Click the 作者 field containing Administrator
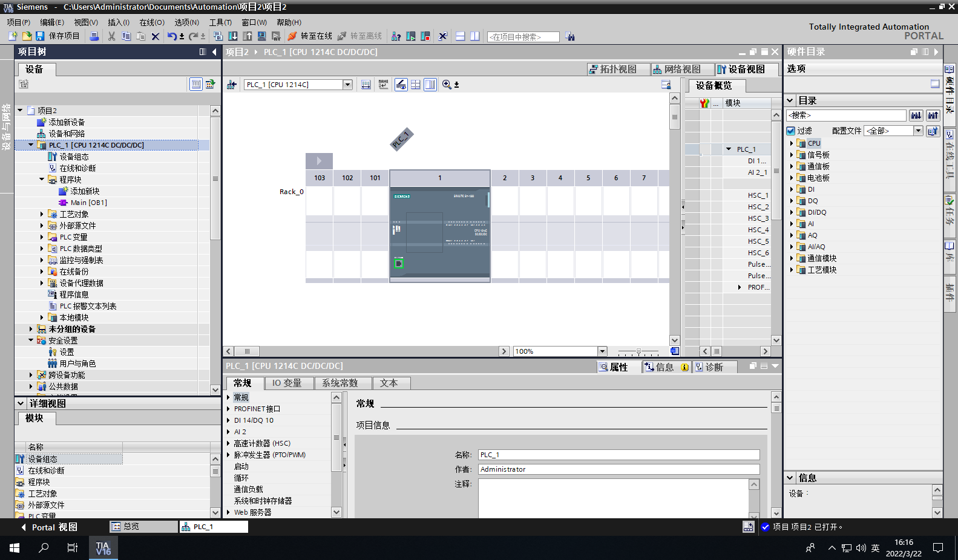This screenshot has width=958, height=560. pos(618,469)
